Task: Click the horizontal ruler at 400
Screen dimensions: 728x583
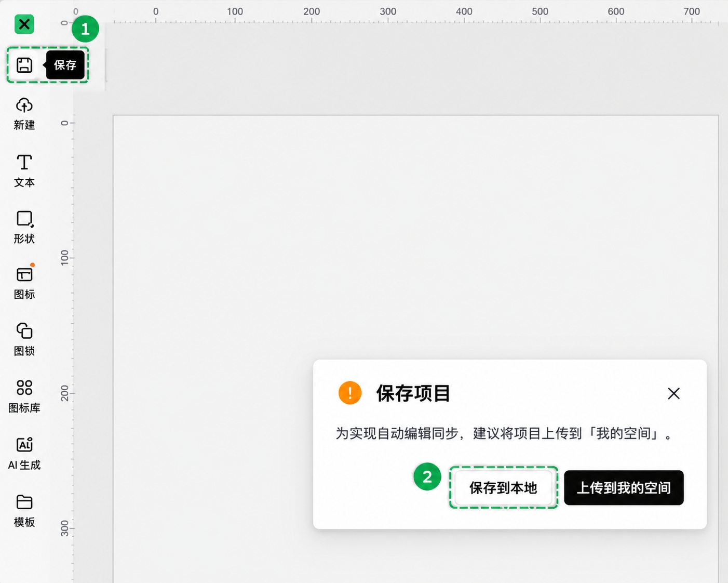Action: (x=464, y=11)
